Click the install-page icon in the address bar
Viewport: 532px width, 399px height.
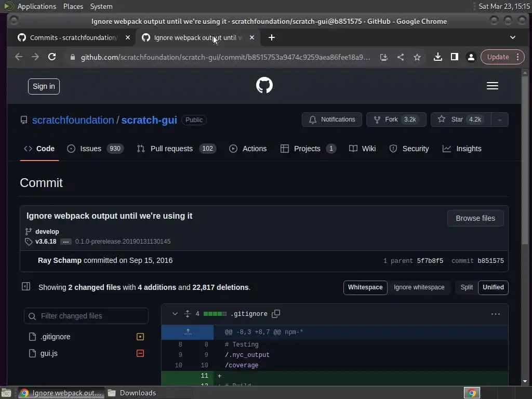coord(384,57)
